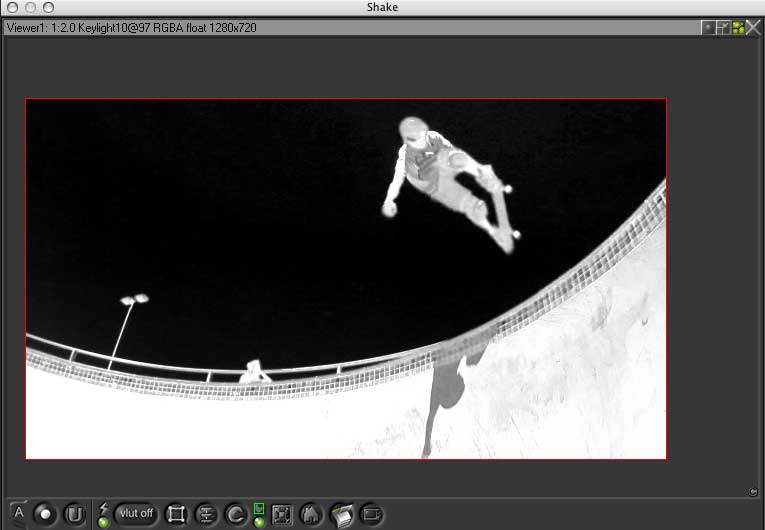
Task: Click the skateboarder in the viewer image
Action: tap(449, 183)
